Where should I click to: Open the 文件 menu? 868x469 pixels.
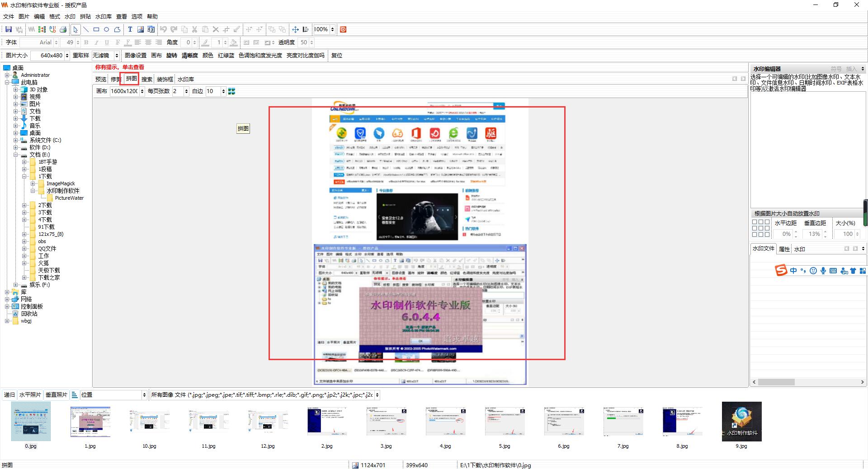pyautogui.click(x=9, y=17)
